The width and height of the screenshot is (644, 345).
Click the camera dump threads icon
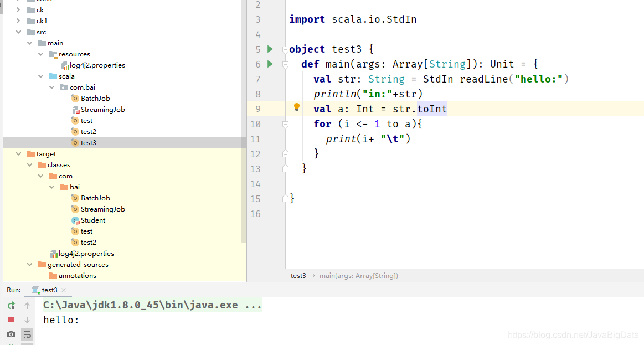[x=11, y=334]
